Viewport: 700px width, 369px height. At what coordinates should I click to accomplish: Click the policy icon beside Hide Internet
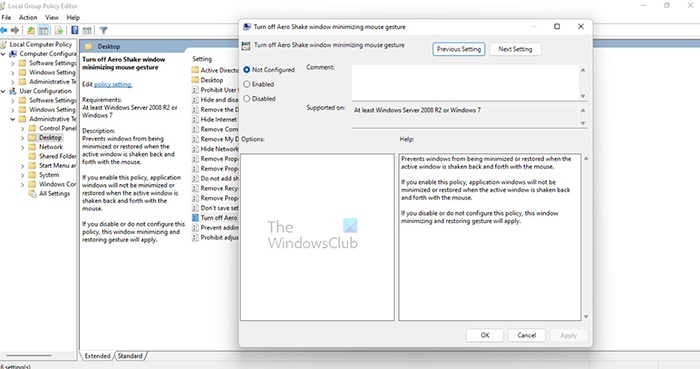coord(195,119)
